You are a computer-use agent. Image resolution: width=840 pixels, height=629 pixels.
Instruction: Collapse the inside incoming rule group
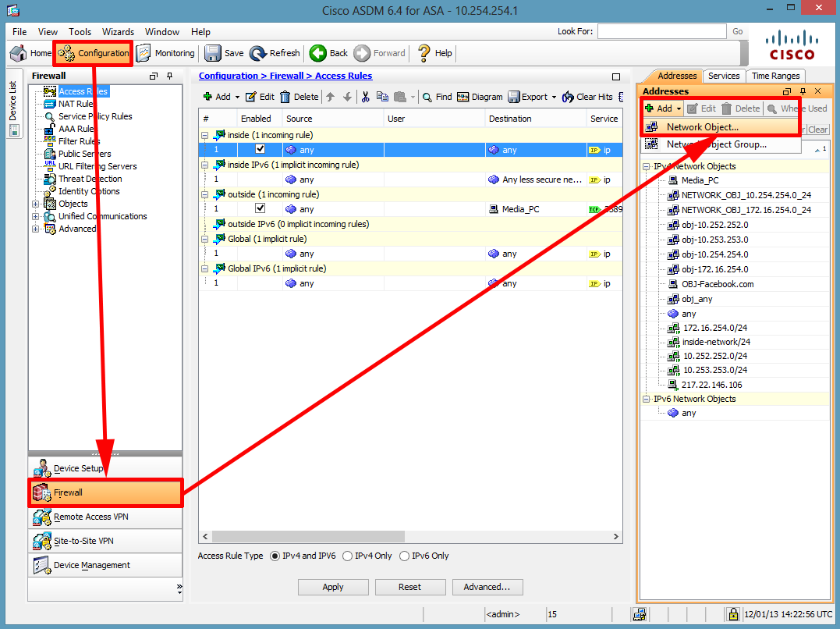(204, 135)
